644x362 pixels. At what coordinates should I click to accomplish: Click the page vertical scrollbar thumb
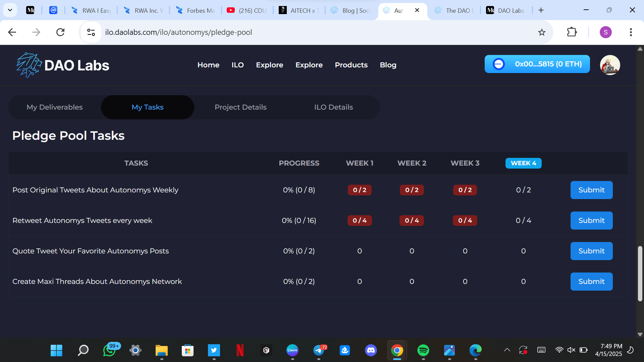640,273
